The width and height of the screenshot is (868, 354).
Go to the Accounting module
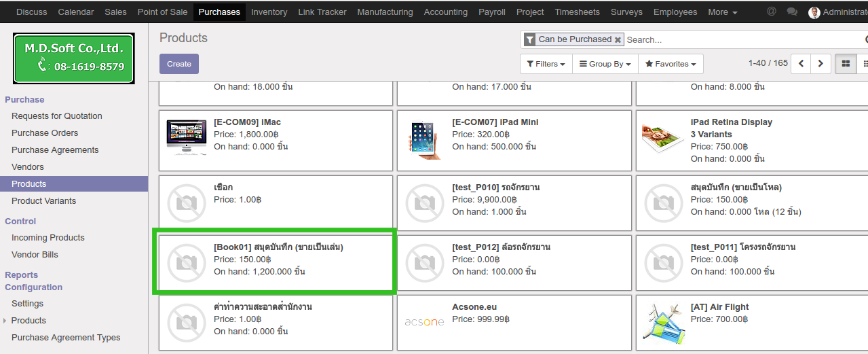click(x=445, y=12)
